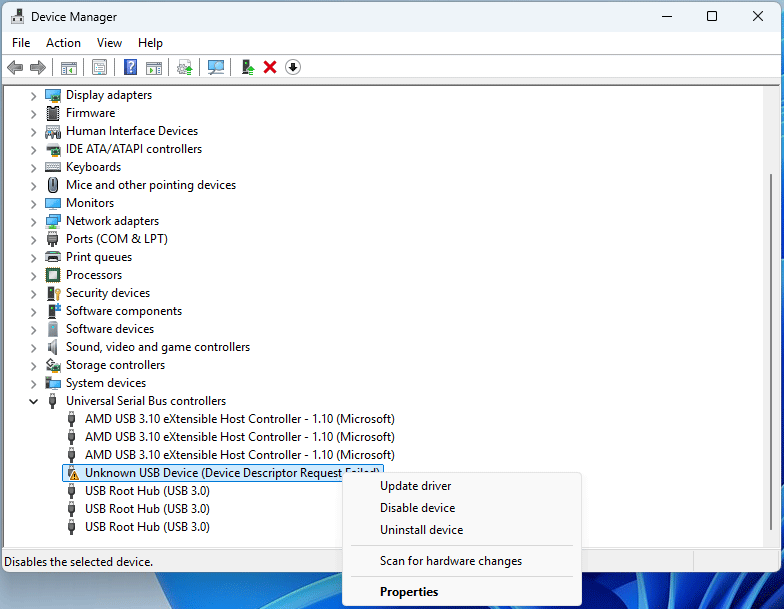Viewport: 784px width, 609px height.
Task: Click the Unknown USB Device warning icon
Action: [73, 473]
